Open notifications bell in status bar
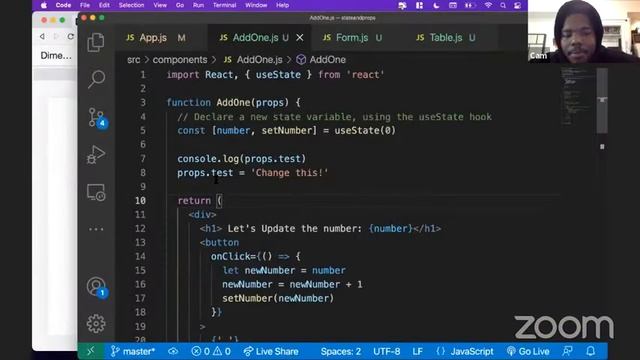640x360 pixels. click(591, 351)
